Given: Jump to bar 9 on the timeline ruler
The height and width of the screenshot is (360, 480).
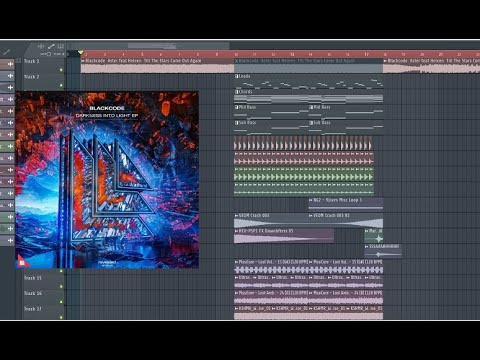Looking at the screenshot, I should coord(217,54).
